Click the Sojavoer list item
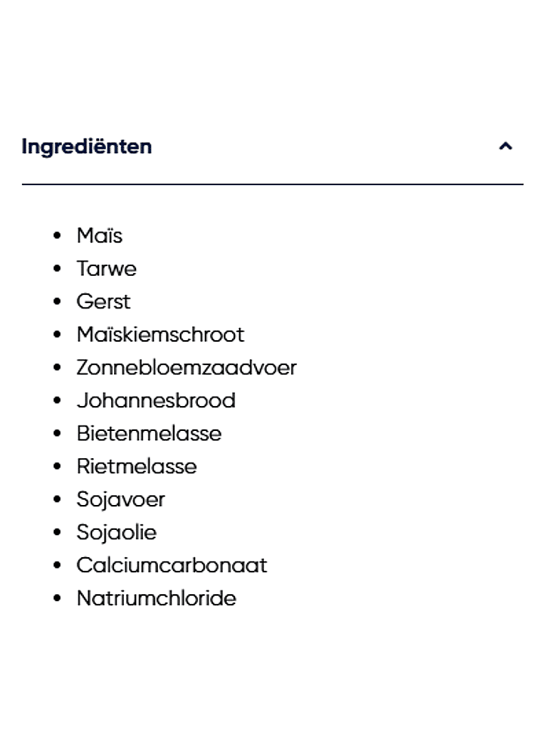The image size is (551, 756). (x=120, y=500)
